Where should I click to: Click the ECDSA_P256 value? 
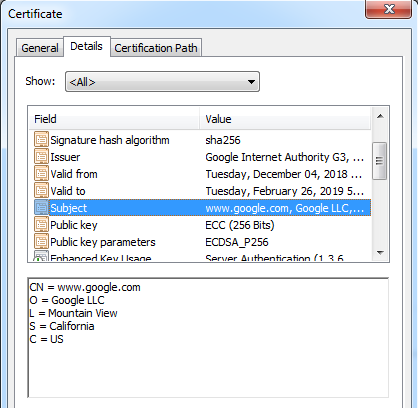(x=237, y=242)
